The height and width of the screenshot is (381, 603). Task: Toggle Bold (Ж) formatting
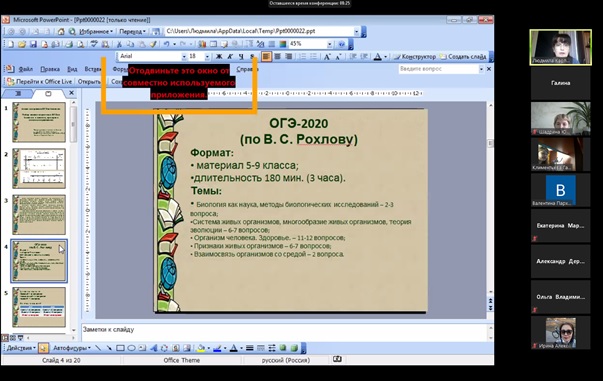click(219, 57)
